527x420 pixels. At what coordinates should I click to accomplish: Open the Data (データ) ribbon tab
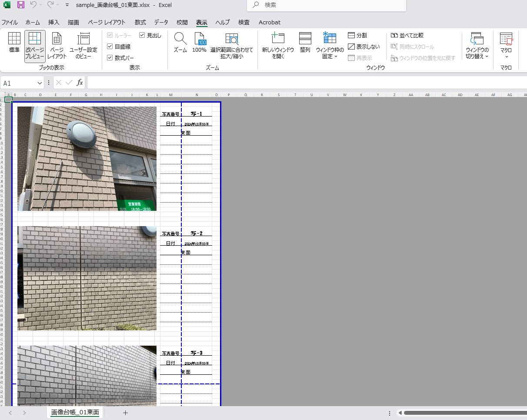(161, 22)
